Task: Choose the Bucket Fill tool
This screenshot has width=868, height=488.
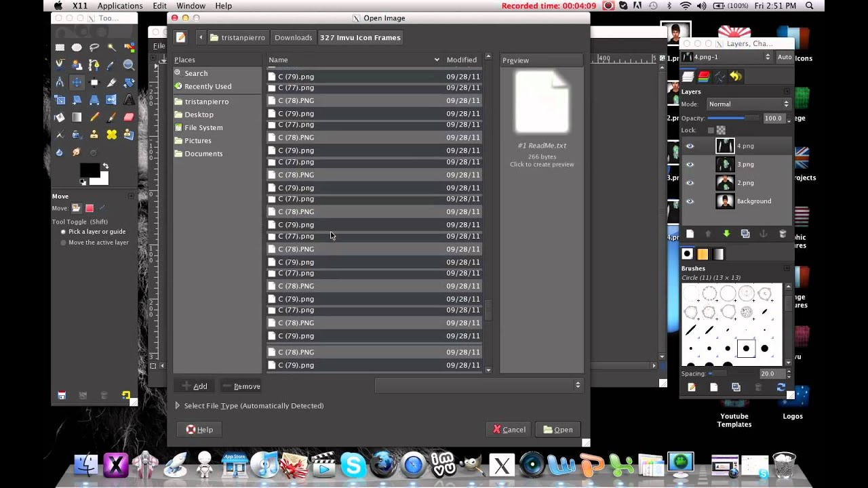Action: point(60,117)
